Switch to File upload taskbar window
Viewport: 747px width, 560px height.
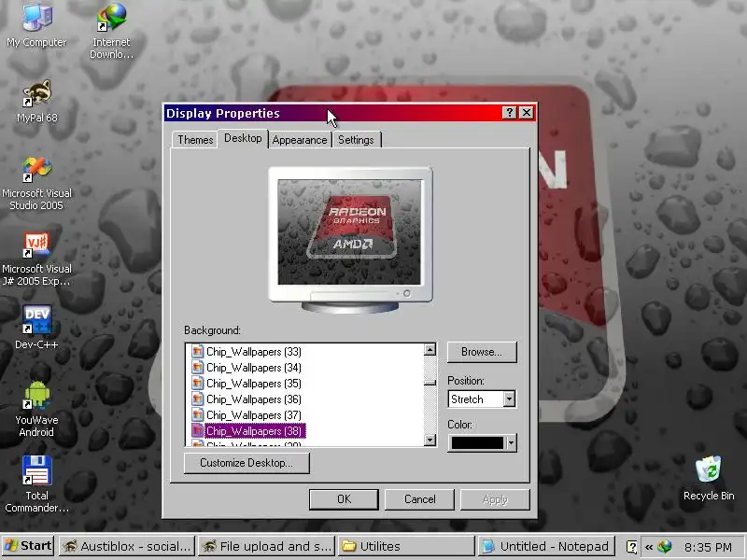[x=267, y=546]
